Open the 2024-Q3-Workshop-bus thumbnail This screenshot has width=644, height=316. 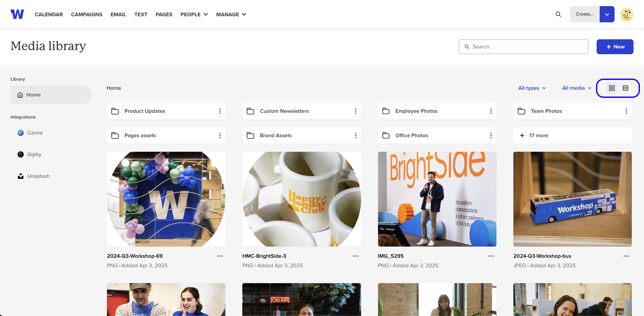click(572, 199)
